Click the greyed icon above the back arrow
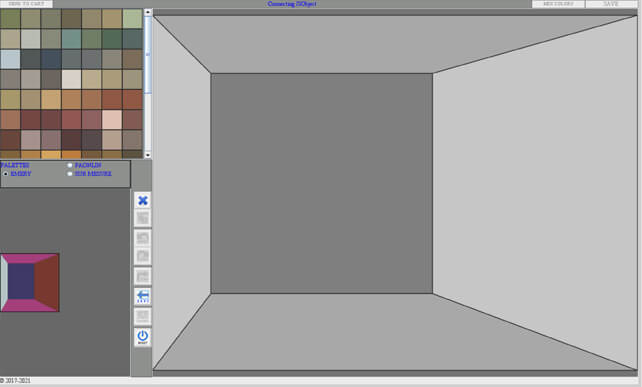The height and width of the screenshot is (387, 642). [x=142, y=276]
